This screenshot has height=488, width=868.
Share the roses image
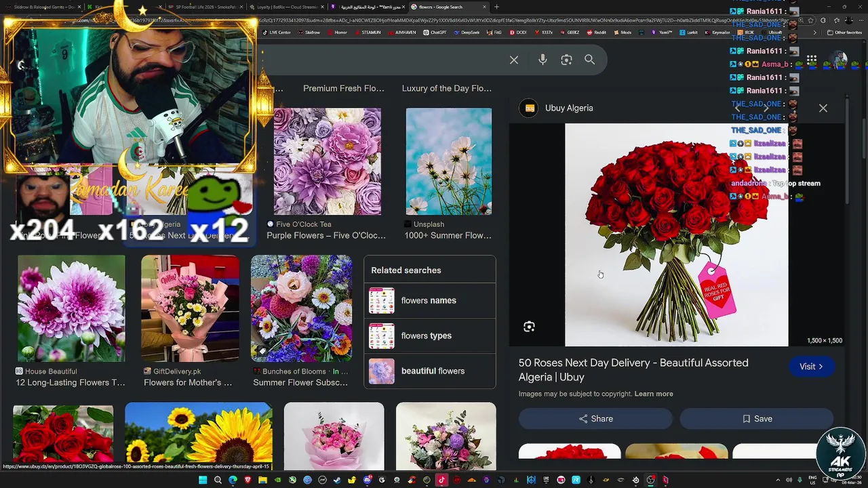pos(595,419)
